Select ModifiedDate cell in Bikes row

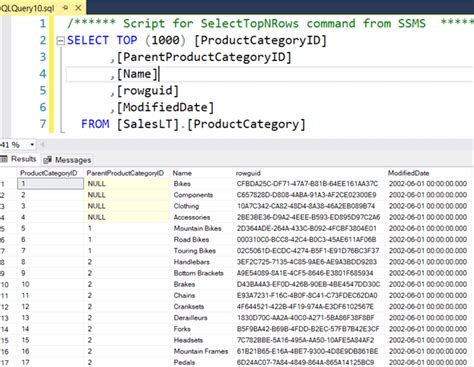(428, 184)
